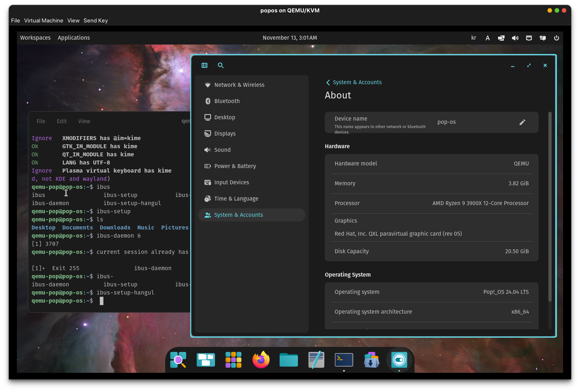Click the Red Hat QXL graphics text
Image resolution: width=580 pixels, height=392 pixels.
398,234
